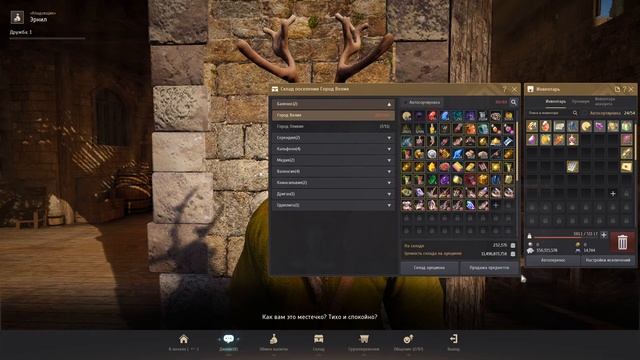Click the money bag currency exchange icon
640x360 pixels.
273,339
